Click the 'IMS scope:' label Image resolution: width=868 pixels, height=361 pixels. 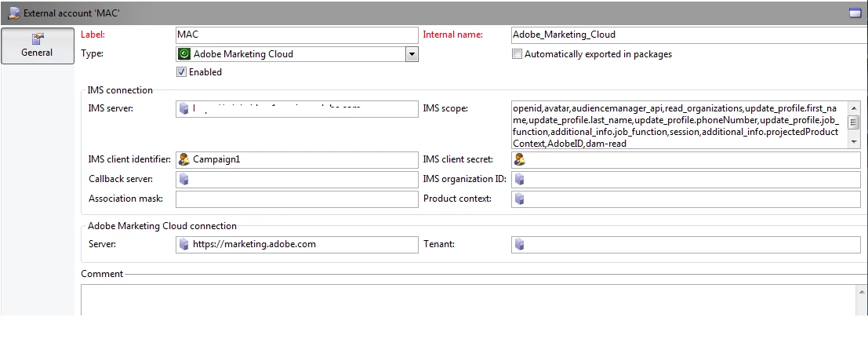pos(445,108)
